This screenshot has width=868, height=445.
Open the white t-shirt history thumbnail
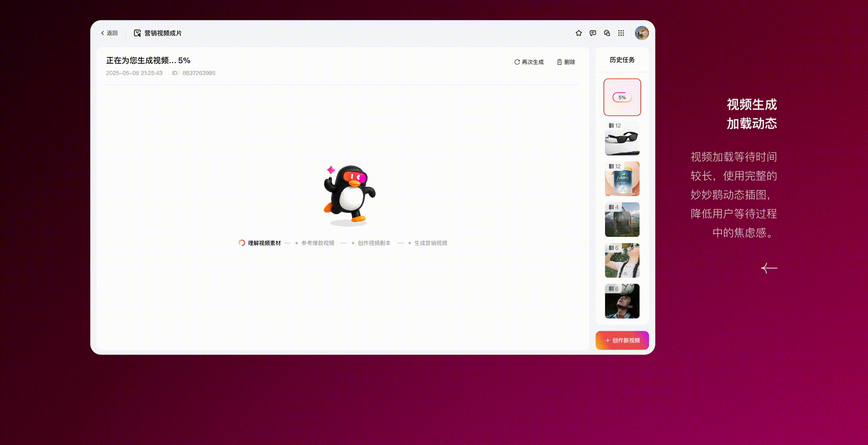pos(622,260)
